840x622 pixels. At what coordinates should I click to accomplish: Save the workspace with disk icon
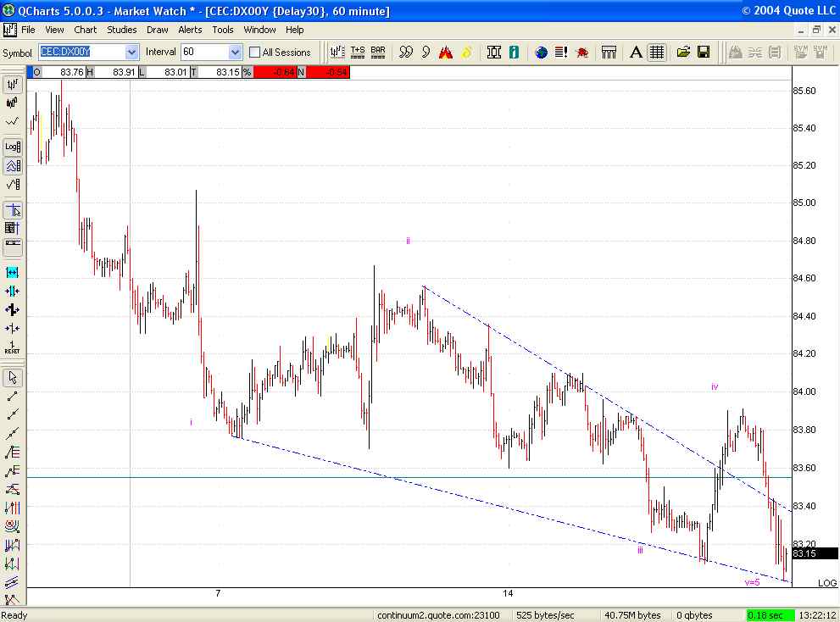pyautogui.click(x=704, y=52)
